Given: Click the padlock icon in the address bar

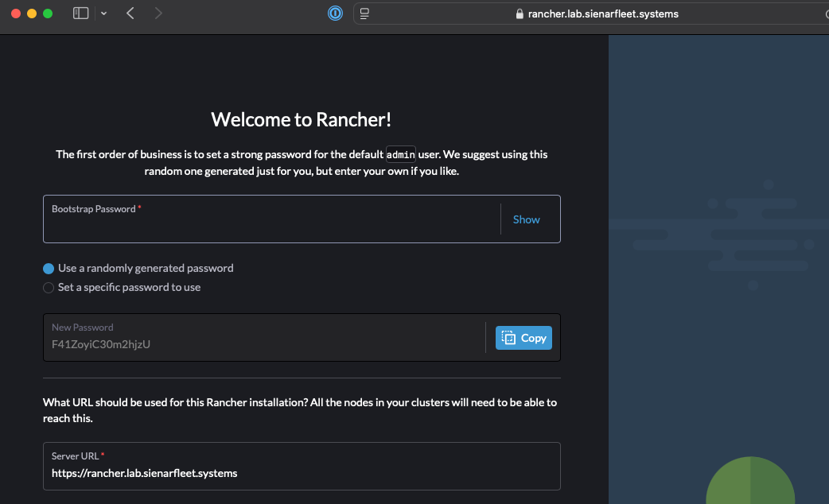Looking at the screenshot, I should pos(518,14).
